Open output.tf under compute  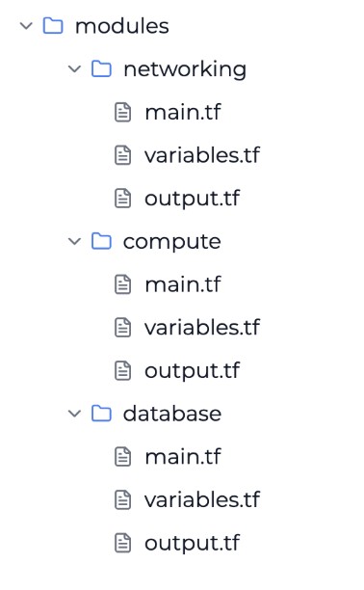(x=193, y=371)
